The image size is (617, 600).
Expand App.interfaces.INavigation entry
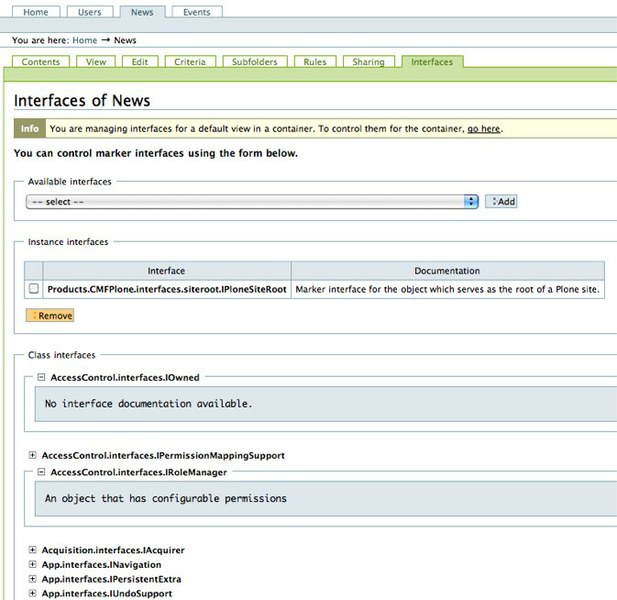tap(33, 564)
